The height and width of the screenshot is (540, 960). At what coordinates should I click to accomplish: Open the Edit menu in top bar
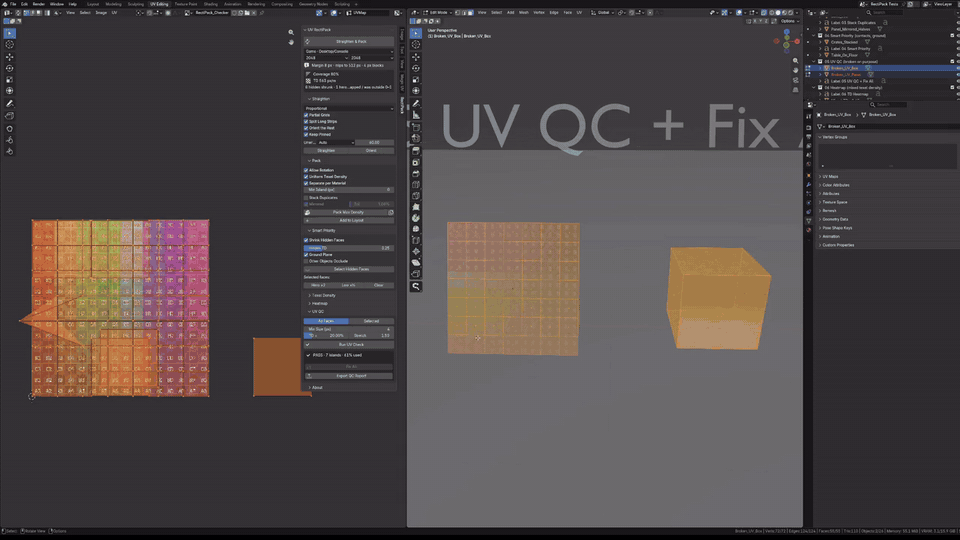(x=24, y=4)
